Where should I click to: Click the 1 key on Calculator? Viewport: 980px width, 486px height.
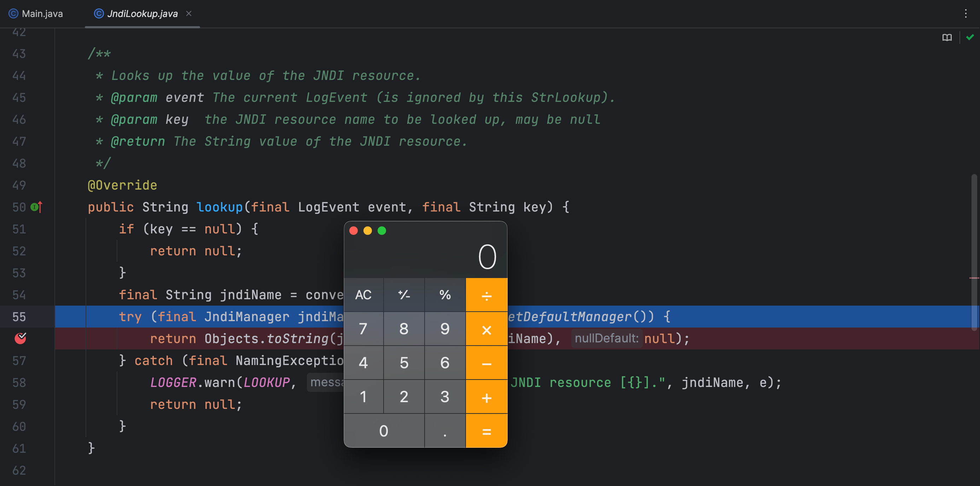click(x=363, y=397)
